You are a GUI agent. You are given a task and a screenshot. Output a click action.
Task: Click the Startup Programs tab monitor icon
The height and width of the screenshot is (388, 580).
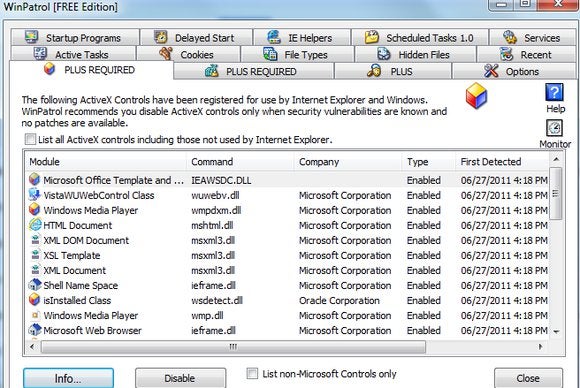(x=32, y=37)
